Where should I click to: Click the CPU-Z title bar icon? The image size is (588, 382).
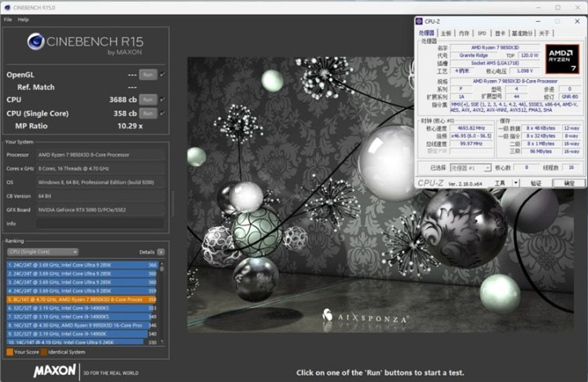[x=419, y=21]
